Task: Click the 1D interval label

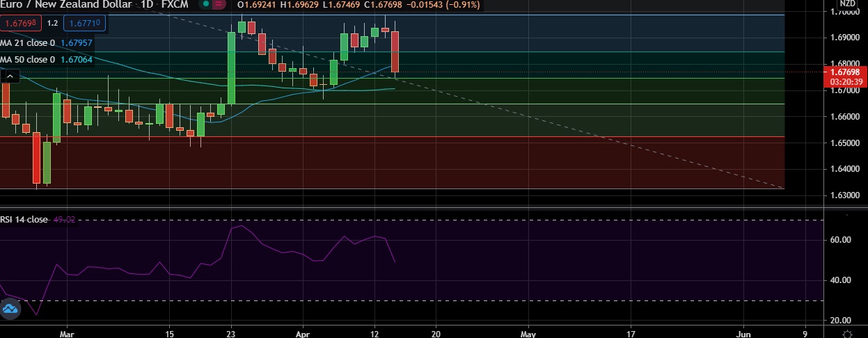Action: click(146, 5)
